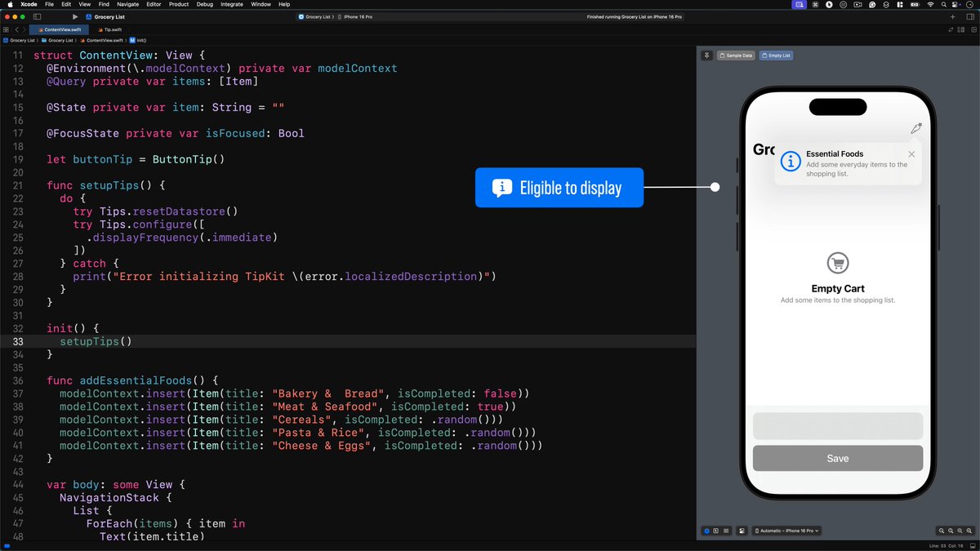Click the Finished running status message
Image resolution: width=980 pixels, height=551 pixels.
[x=635, y=16]
